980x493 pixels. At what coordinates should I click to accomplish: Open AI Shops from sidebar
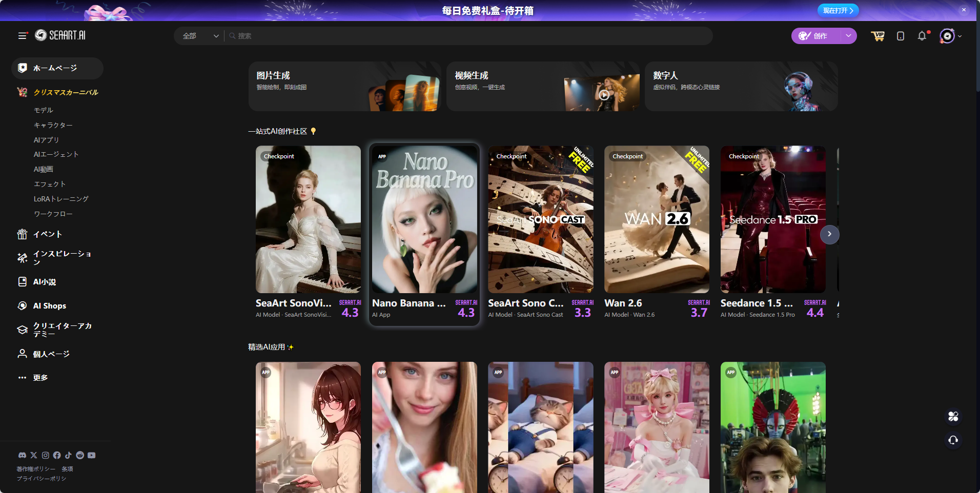tap(49, 306)
